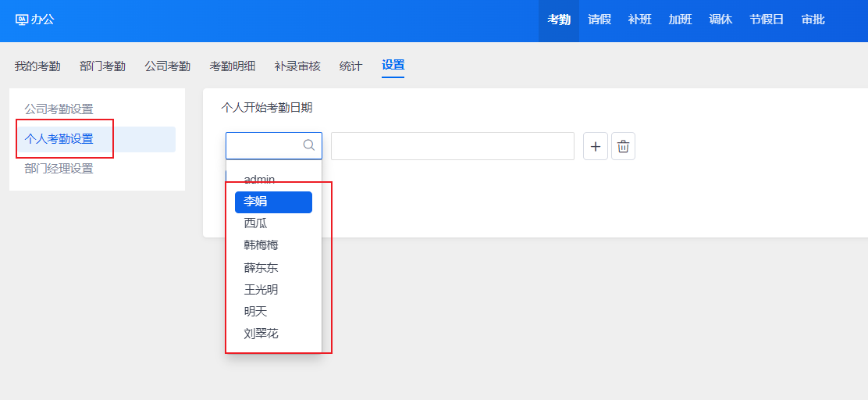Select 刘翠花 from the employee dropdown
The height and width of the screenshot is (400, 868).
261,334
